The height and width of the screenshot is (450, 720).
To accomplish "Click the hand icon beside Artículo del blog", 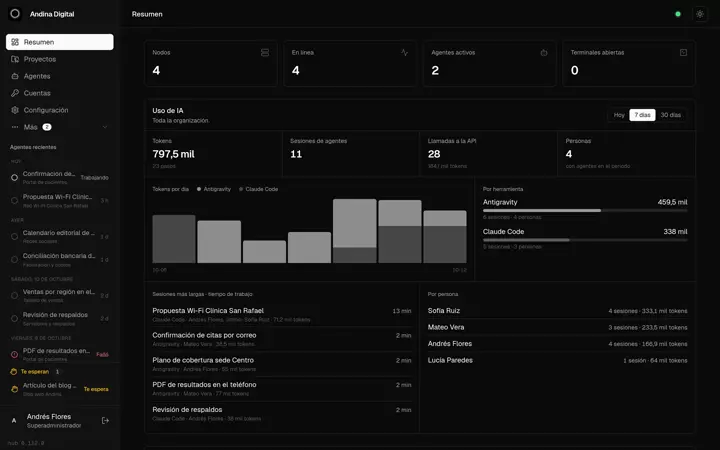I will pyautogui.click(x=14, y=389).
